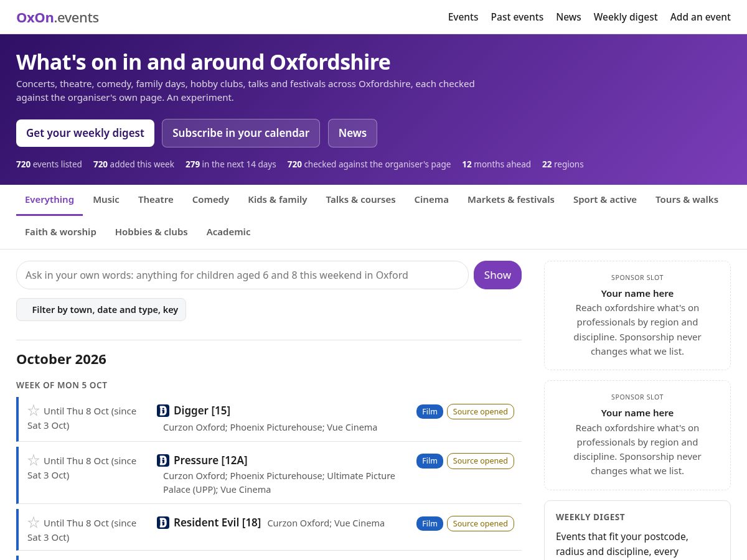Image resolution: width=747 pixels, height=560 pixels.
Task: Click the cinema icon beside Digger [15]
Action: 163,411
